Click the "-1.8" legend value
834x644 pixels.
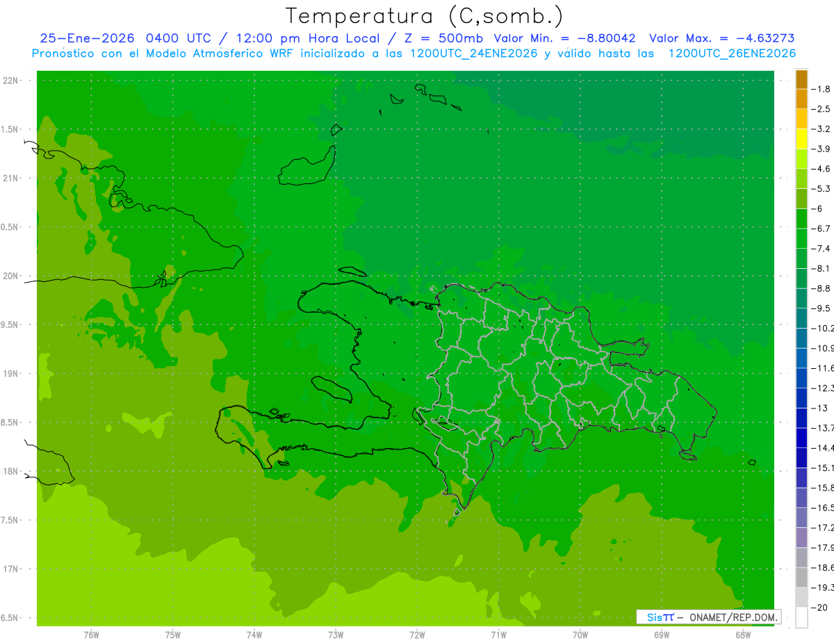pos(821,89)
